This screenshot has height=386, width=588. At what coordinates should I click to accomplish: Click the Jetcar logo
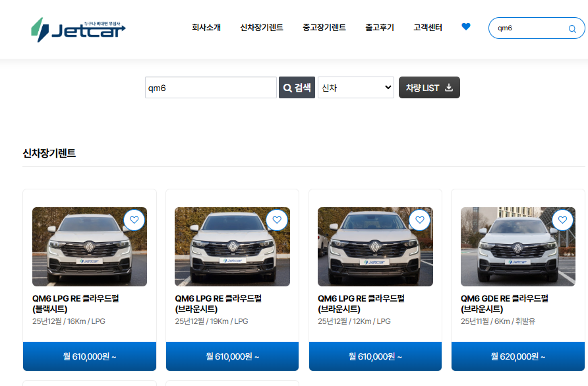78,29
